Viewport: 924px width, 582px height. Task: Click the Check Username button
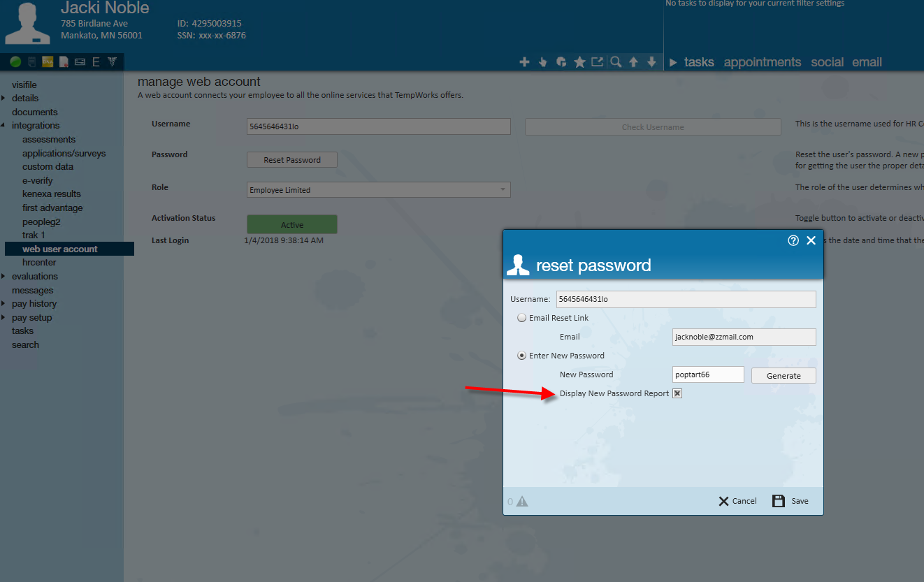[653, 127]
